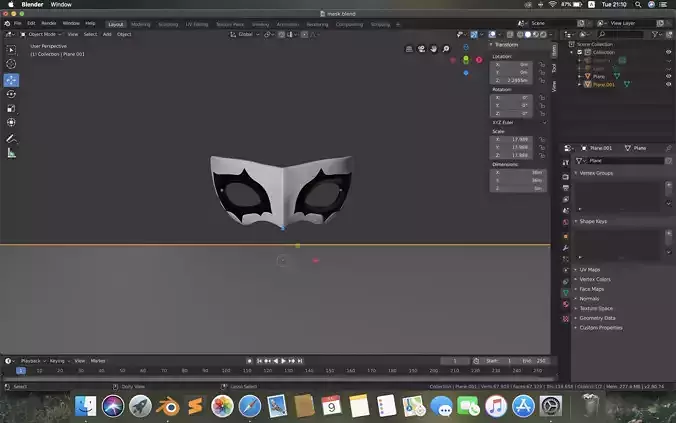Screen dimensions: 676x423
Task: Click the hand pan view gizmo button
Action: [x=434, y=49]
